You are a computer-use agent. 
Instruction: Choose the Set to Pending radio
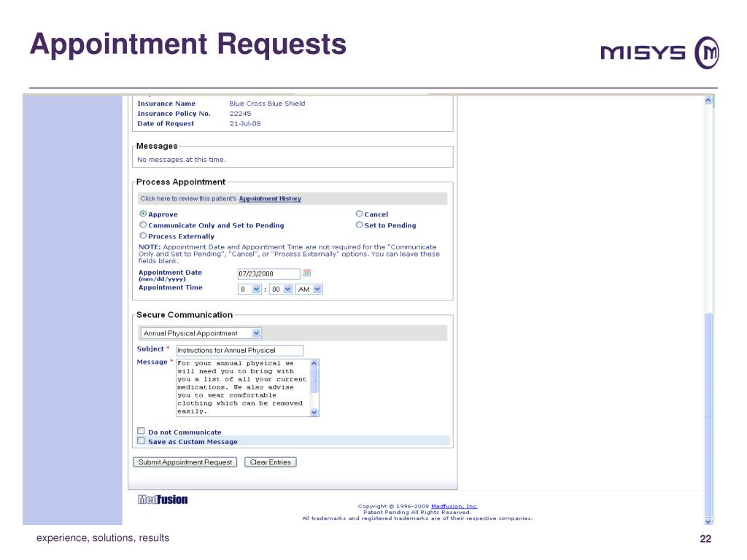tap(359, 225)
